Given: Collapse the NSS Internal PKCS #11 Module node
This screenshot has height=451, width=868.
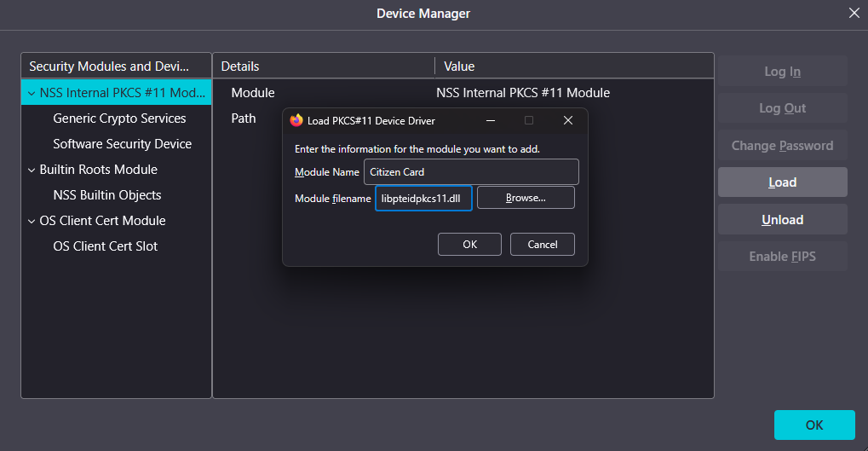Looking at the screenshot, I should (32, 93).
